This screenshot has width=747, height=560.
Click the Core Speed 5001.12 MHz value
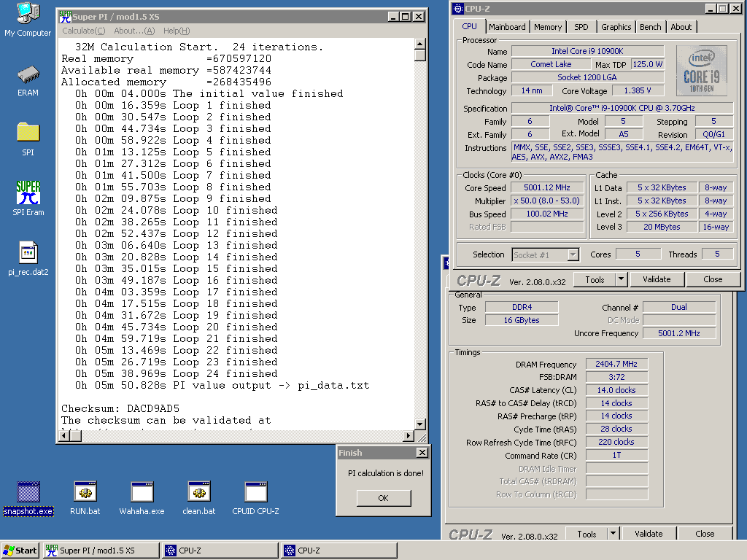[547, 187]
